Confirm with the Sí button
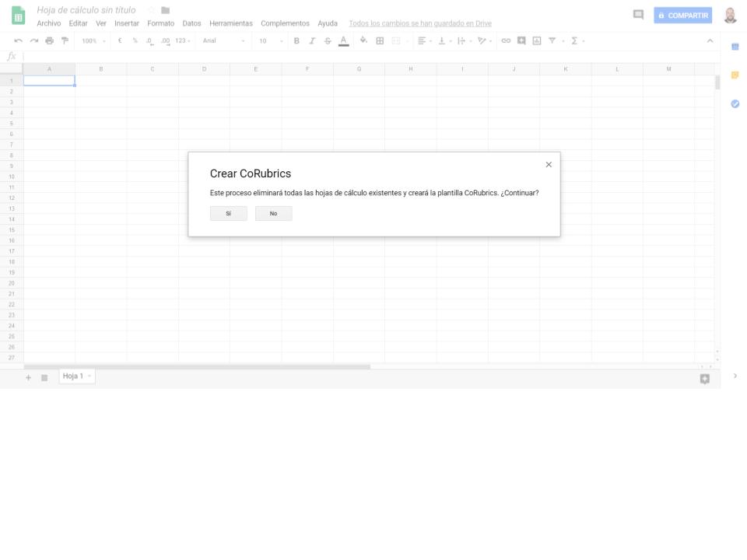 point(228,214)
